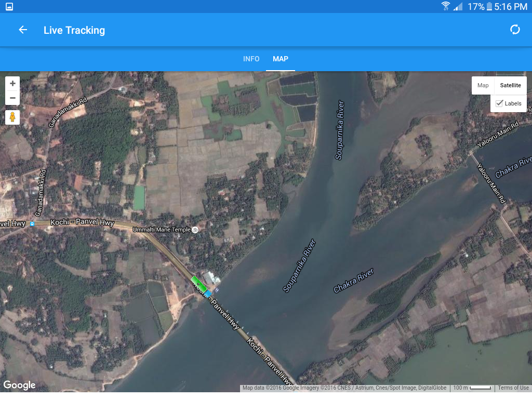Tap the Ganadamakki Rd label near the forest

tap(68, 112)
